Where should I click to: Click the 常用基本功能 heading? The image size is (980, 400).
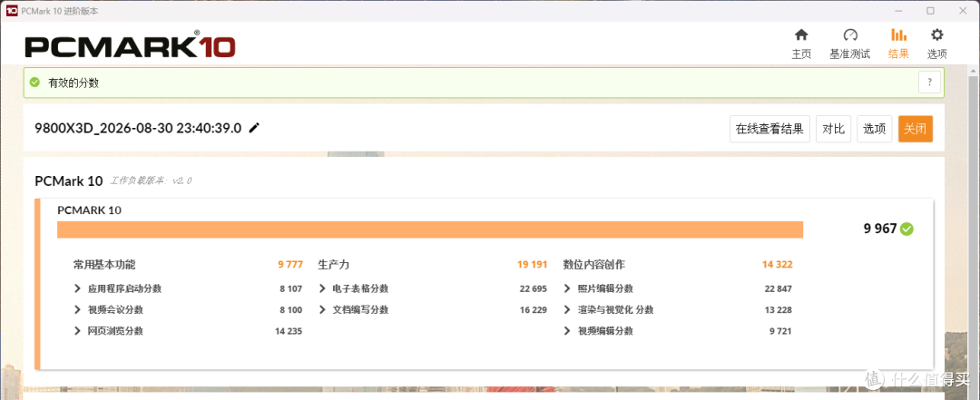coord(103,265)
